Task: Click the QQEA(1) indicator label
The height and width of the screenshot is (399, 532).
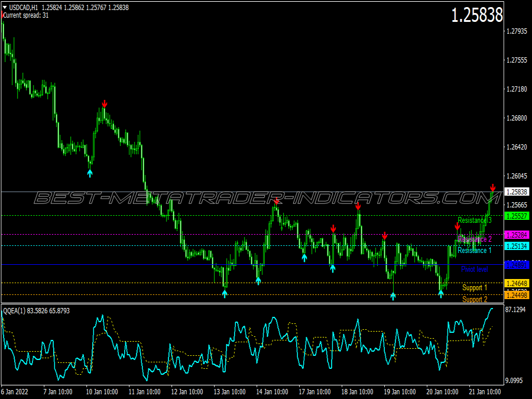Action: point(36,311)
